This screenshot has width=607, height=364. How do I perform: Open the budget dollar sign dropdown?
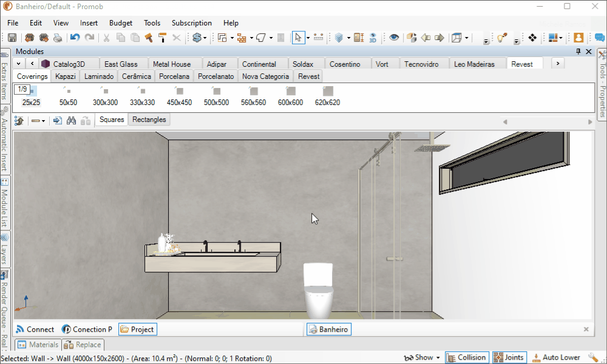(205, 38)
